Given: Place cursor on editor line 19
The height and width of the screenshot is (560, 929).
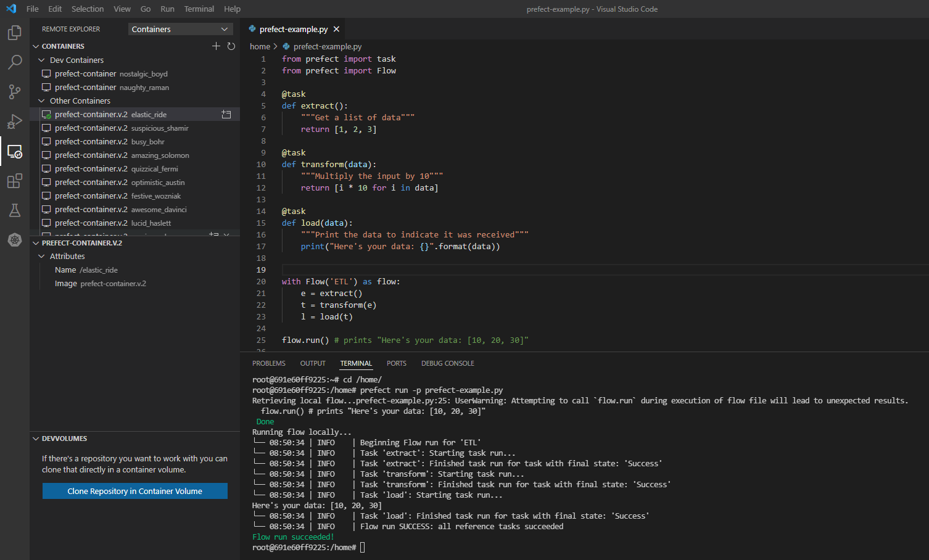Looking at the screenshot, I should (605, 270).
